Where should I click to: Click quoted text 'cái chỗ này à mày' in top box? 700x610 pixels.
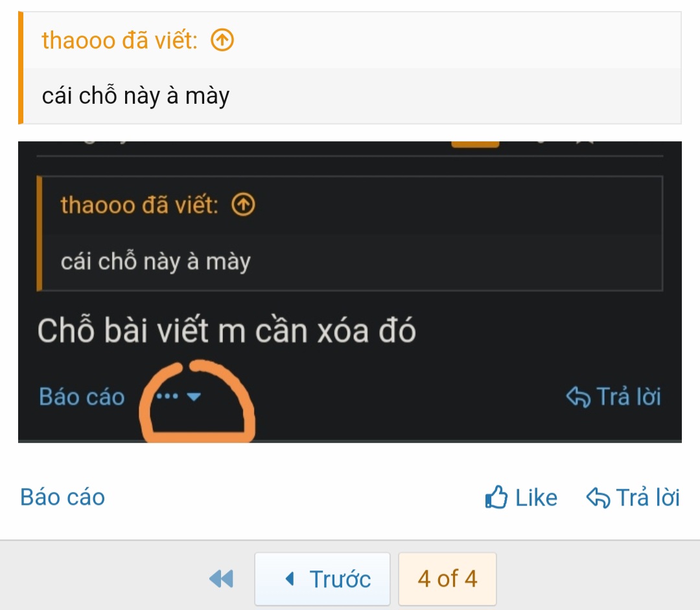[x=135, y=96]
